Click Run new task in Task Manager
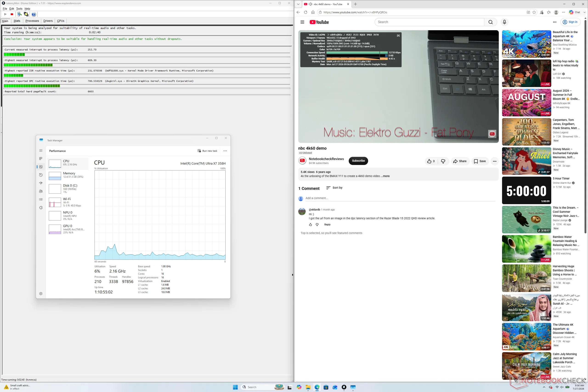Screen dimensions: 588x392 tap(207, 151)
